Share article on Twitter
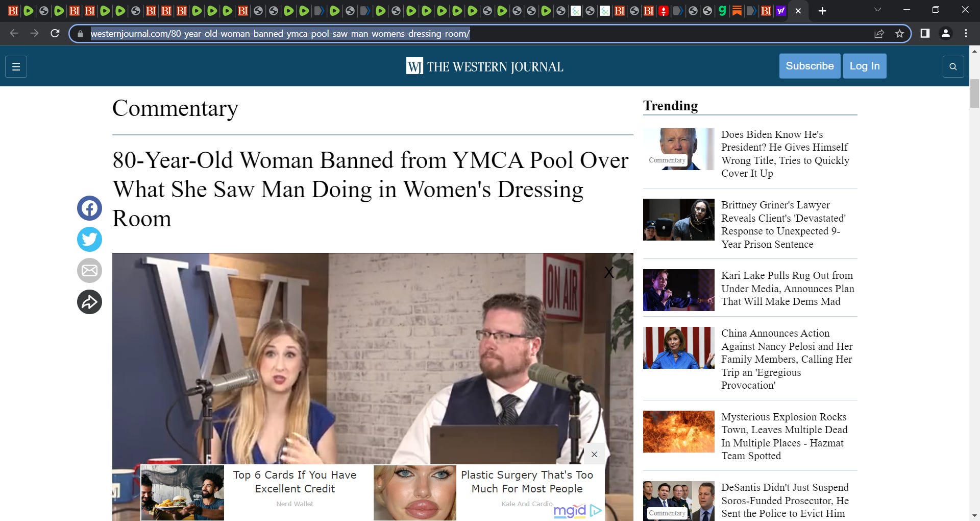This screenshot has height=521, width=980. (x=89, y=239)
